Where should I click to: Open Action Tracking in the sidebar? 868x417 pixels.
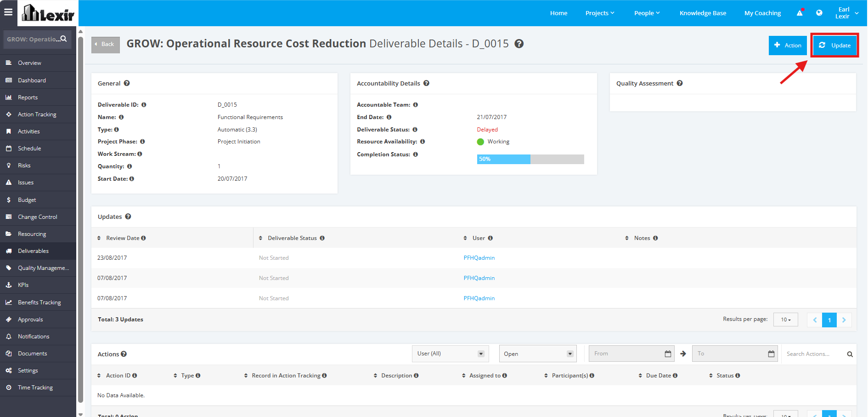pyautogui.click(x=38, y=114)
